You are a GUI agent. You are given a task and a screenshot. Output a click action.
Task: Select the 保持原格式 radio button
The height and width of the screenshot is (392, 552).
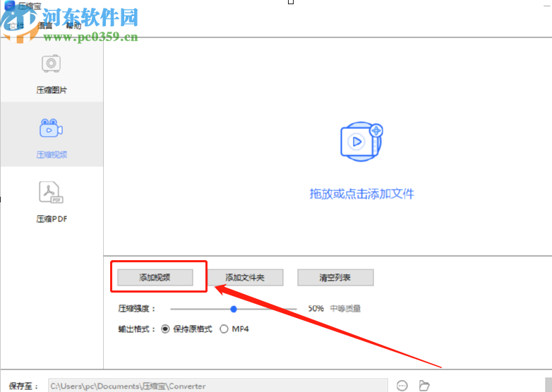[165, 329]
